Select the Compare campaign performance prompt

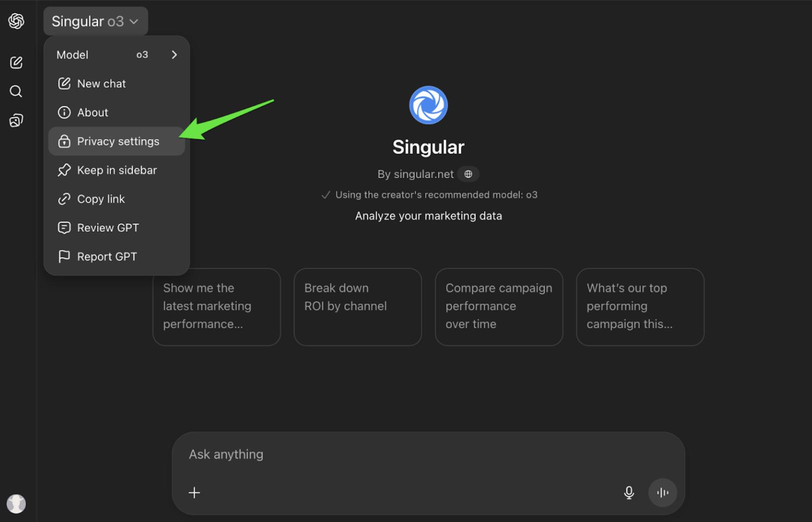point(498,306)
